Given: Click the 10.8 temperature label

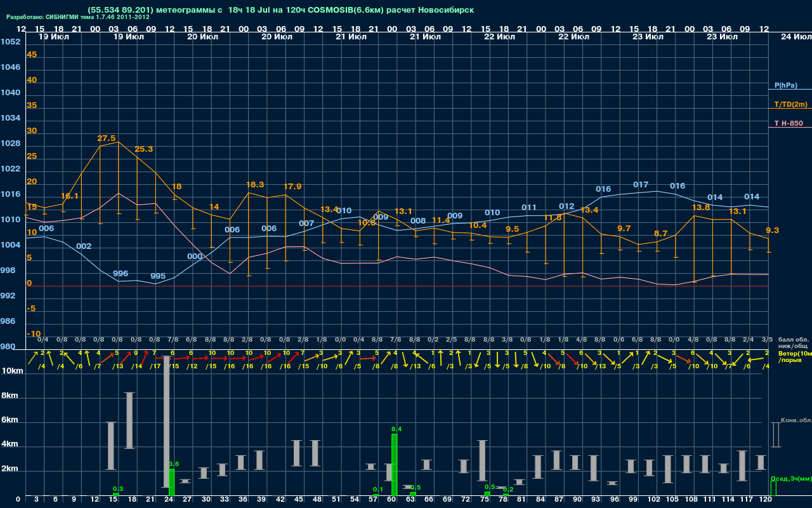Looking at the screenshot, I should click(367, 223).
